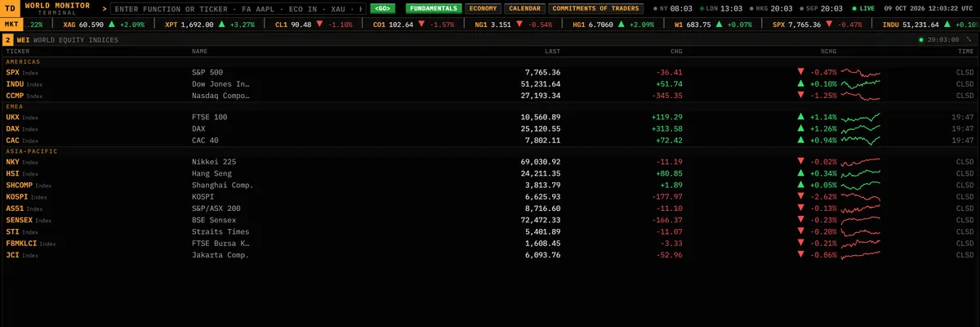This screenshot has height=327, width=980.
Task: Click the XPT 1,692.00 tape item
Action: (x=211, y=25)
